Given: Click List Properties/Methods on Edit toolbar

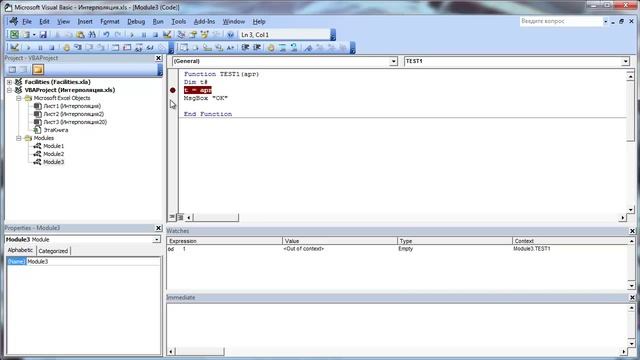Looking at the screenshot, I should point(184,48).
